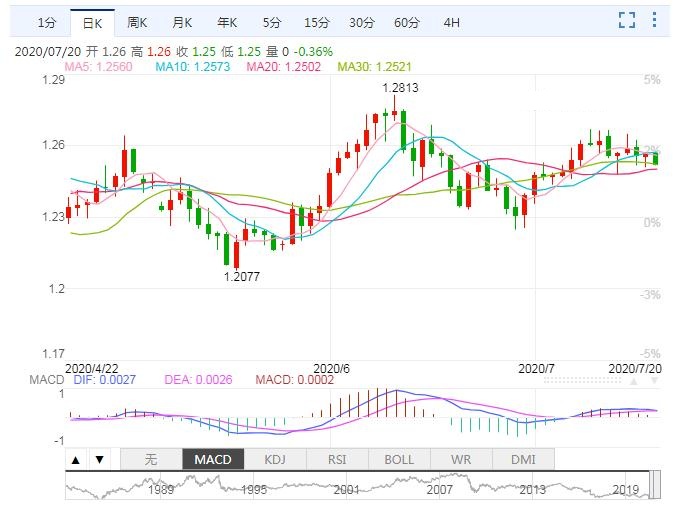Select the 周K weekly candlestick tab
683x507 pixels.
(x=137, y=21)
